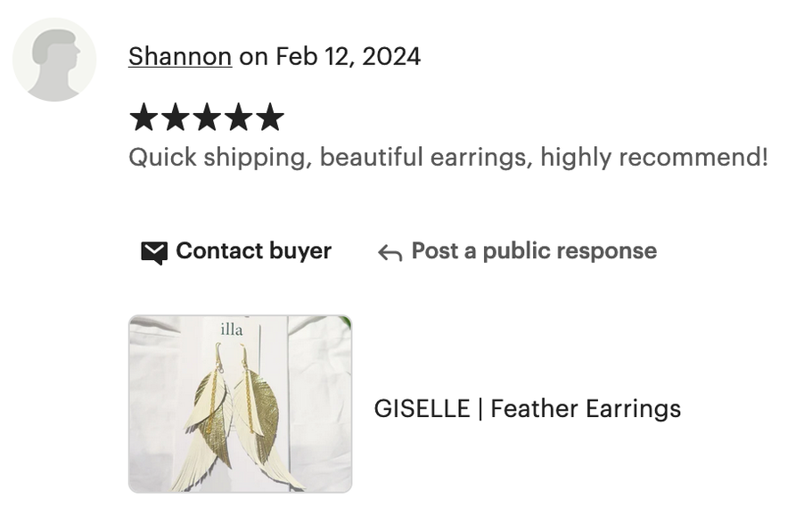Click the illa brand label in the thumbnail
812x531 pixels.
coord(232,330)
